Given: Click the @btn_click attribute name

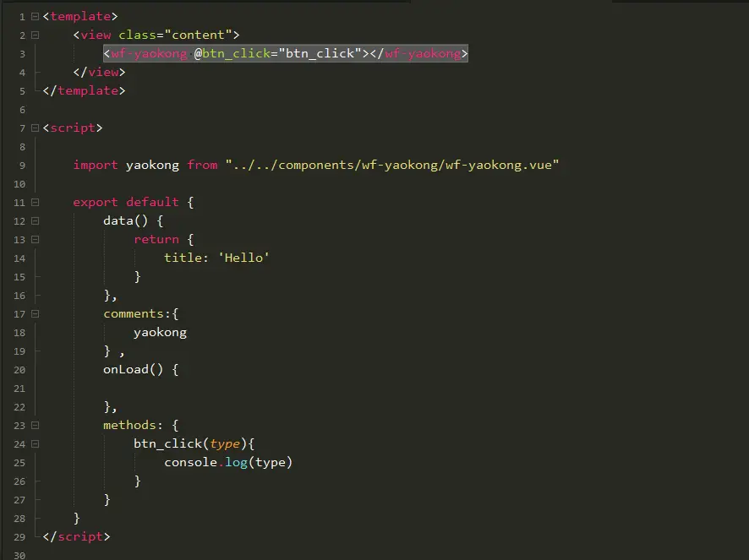Looking at the screenshot, I should (x=232, y=53).
